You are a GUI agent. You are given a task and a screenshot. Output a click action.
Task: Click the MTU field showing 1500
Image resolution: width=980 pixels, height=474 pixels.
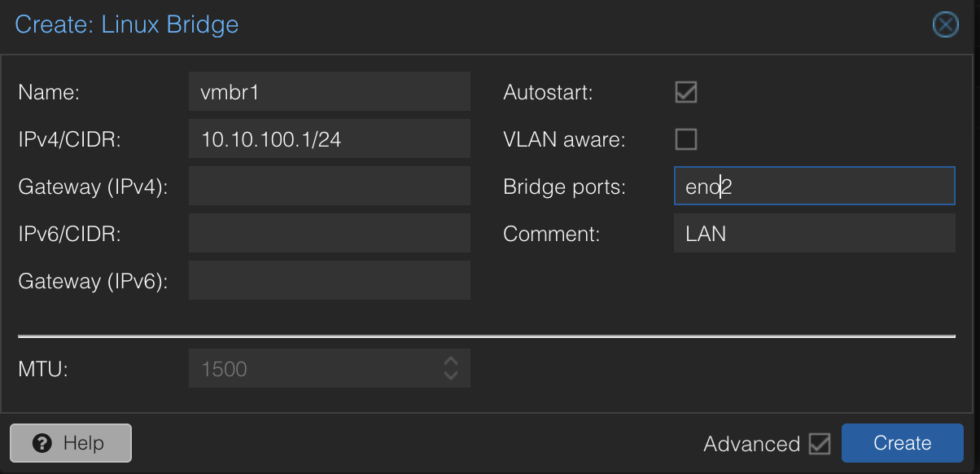pyautogui.click(x=316, y=368)
